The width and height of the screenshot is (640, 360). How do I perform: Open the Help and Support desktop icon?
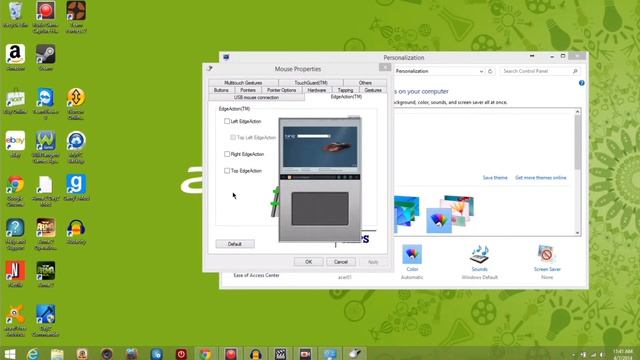(15, 234)
